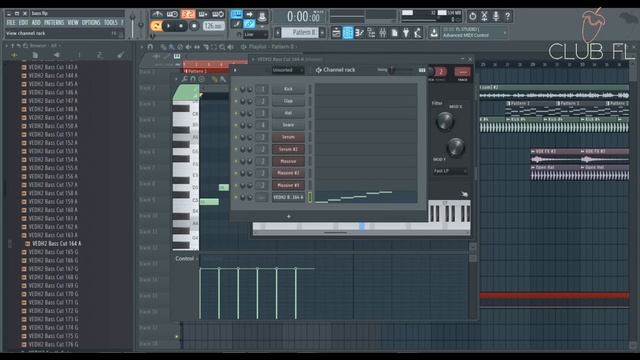Click the news panel download icon
The width and height of the screenshot is (640, 360).
434,33
